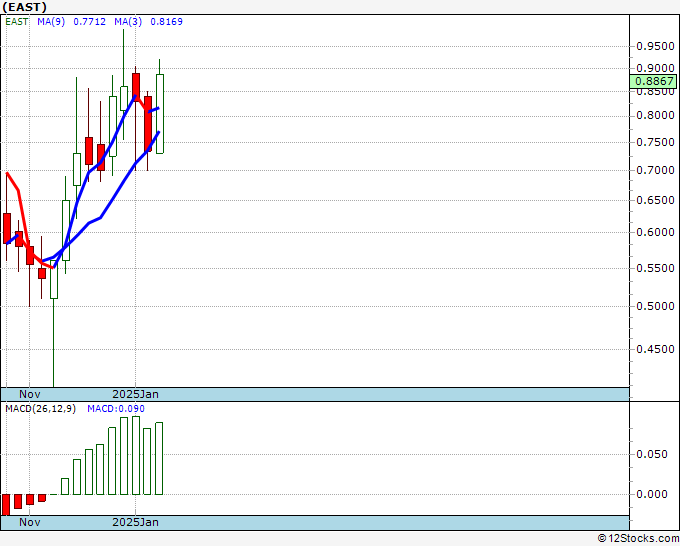Click the 0.7000 price axis label
Viewport: 680px width, 546px height.
(x=655, y=170)
